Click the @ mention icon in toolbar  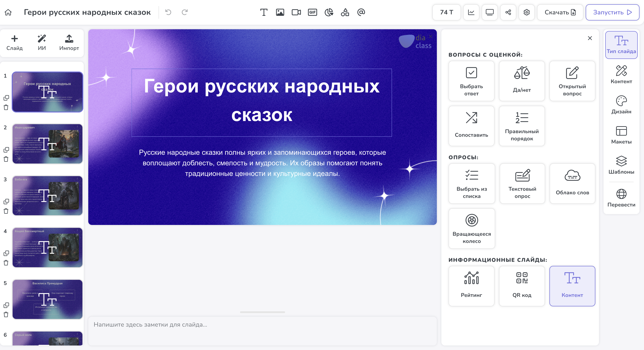click(361, 12)
